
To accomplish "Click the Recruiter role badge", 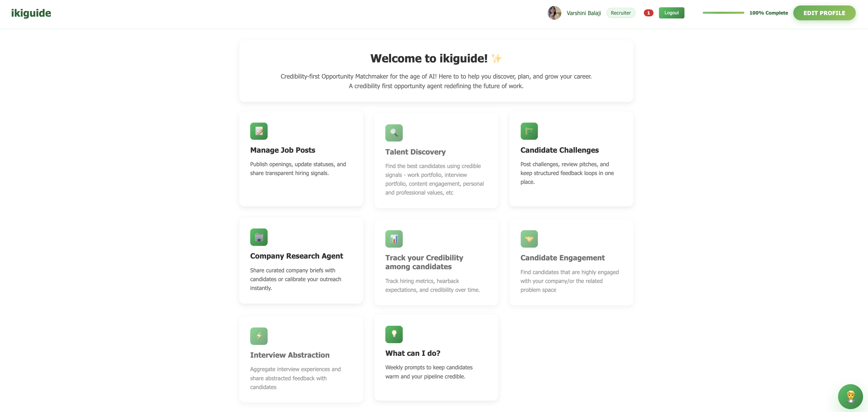I will coord(621,13).
